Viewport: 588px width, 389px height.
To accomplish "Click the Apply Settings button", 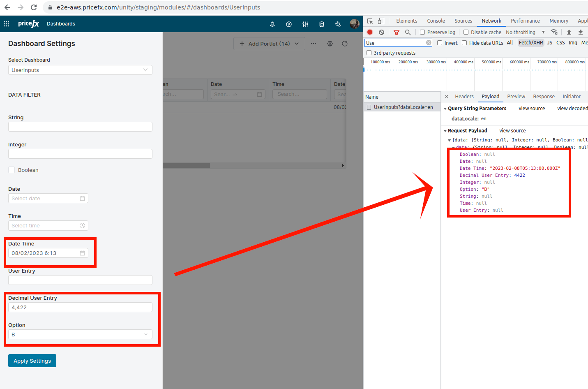I will [32, 361].
